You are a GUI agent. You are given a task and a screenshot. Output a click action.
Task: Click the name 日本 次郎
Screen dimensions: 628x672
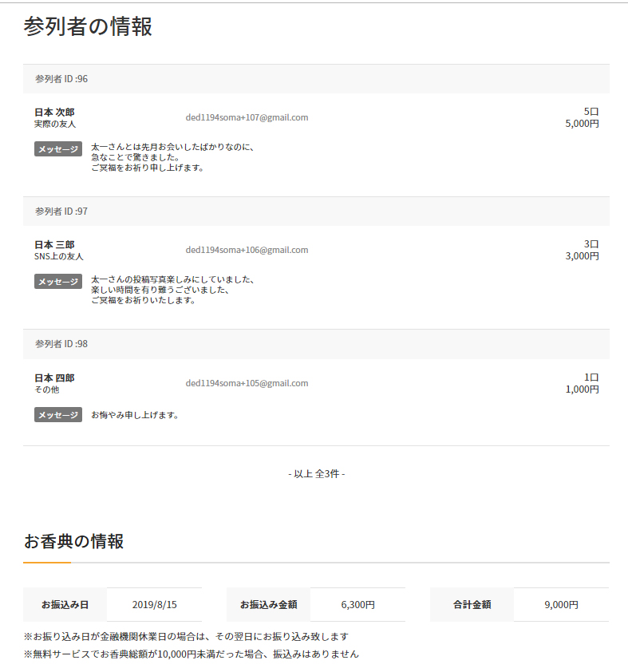coord(54,113)
